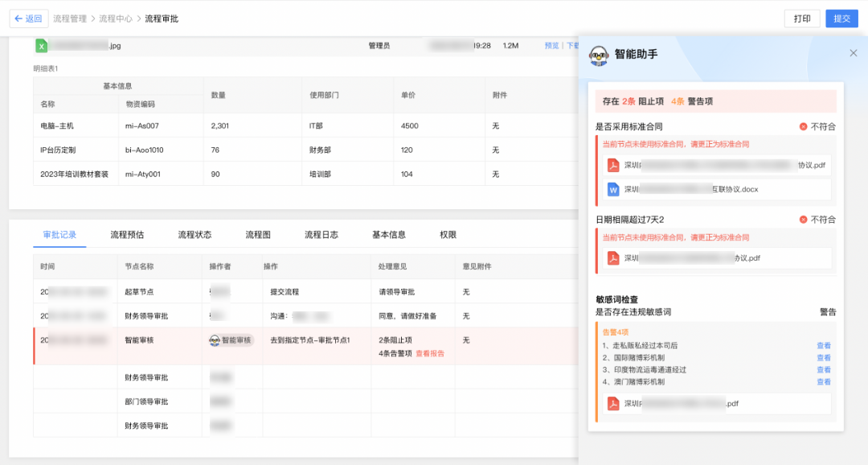Switch to the 流程预估 tab
The width and height of the screenshot is (868, 465).
point(127,235)
